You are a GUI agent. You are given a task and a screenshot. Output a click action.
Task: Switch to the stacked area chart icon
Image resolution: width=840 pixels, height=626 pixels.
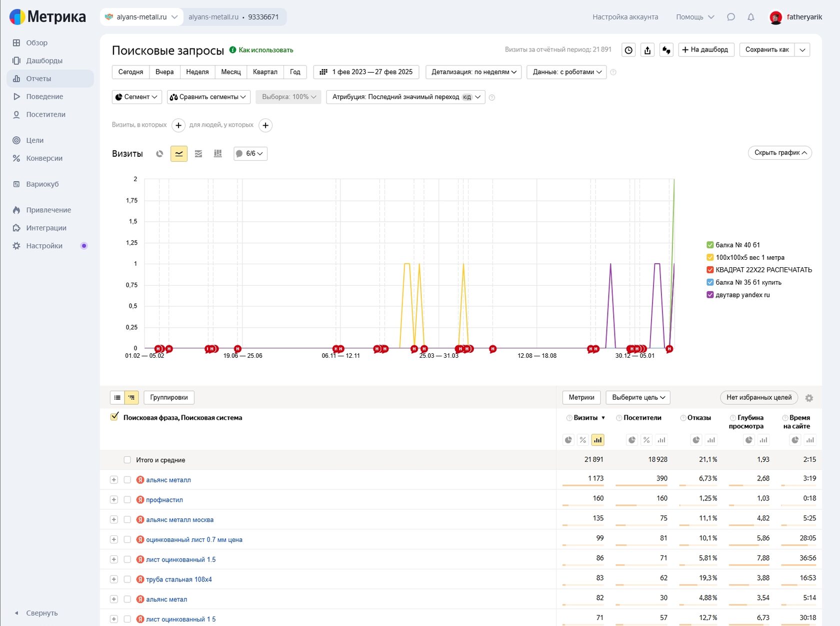pyautogui.click(x=198, y=154)
